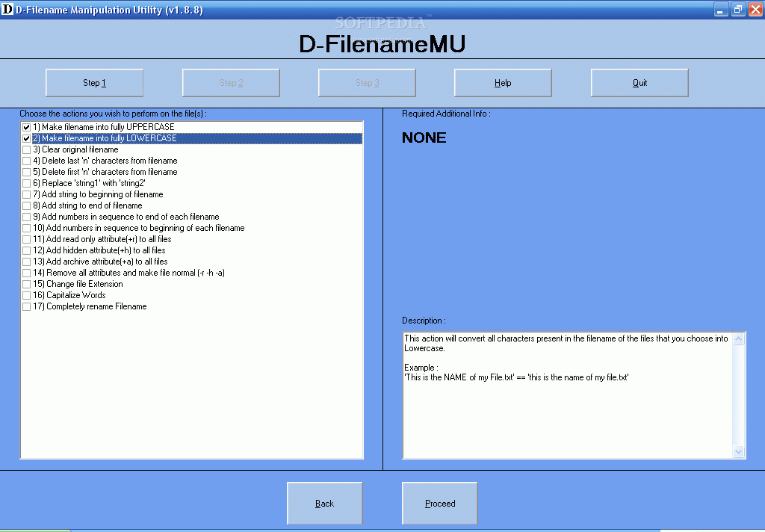This screenshot has width=765, height=532.
Task: Tick the Replace 'string1' with 'string2' checkbox
Action: coord(26,184)
